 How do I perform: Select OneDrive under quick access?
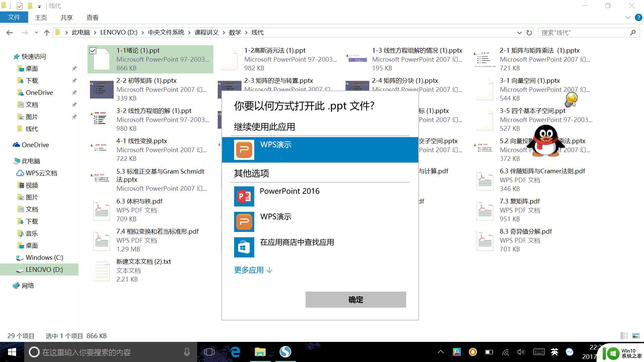39,93
